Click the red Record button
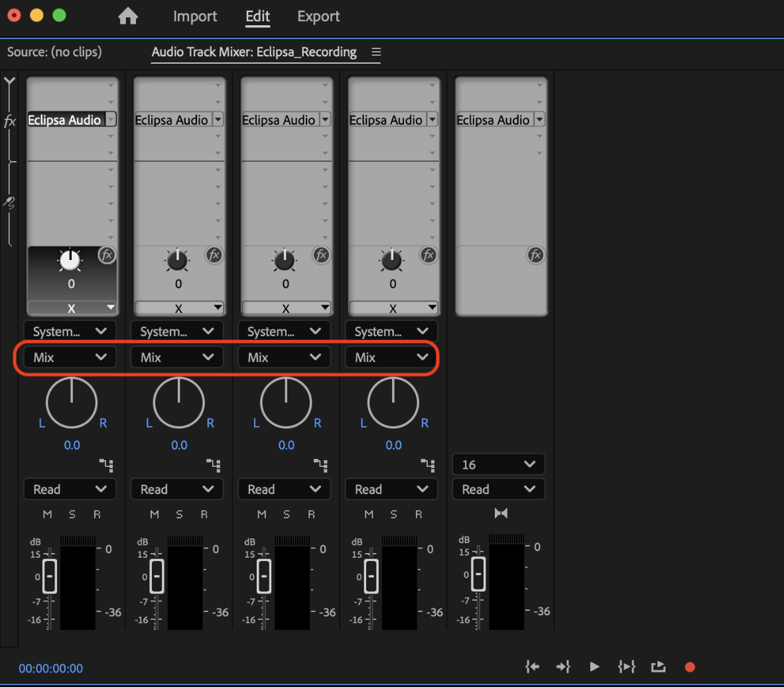784x687 pixels. (690, 667)
